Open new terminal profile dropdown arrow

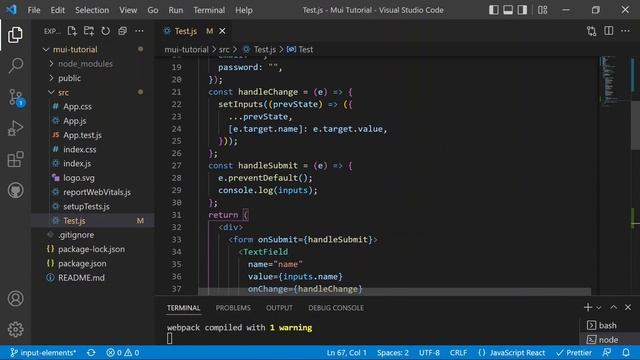click(599, 307)
